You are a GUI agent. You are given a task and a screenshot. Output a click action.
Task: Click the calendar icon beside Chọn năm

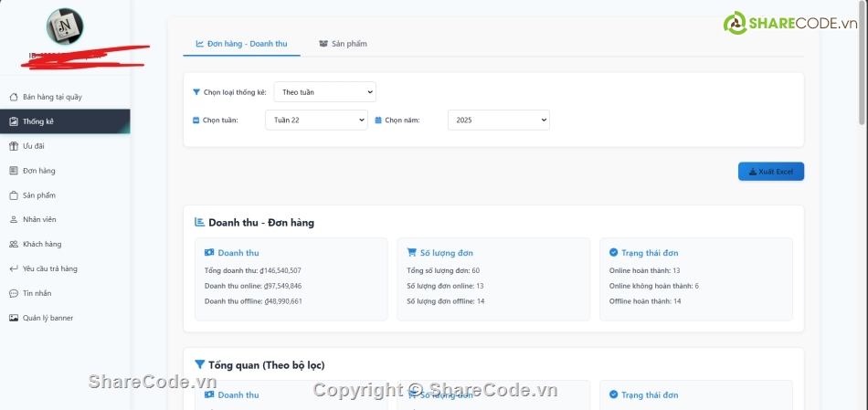point(378,120)
